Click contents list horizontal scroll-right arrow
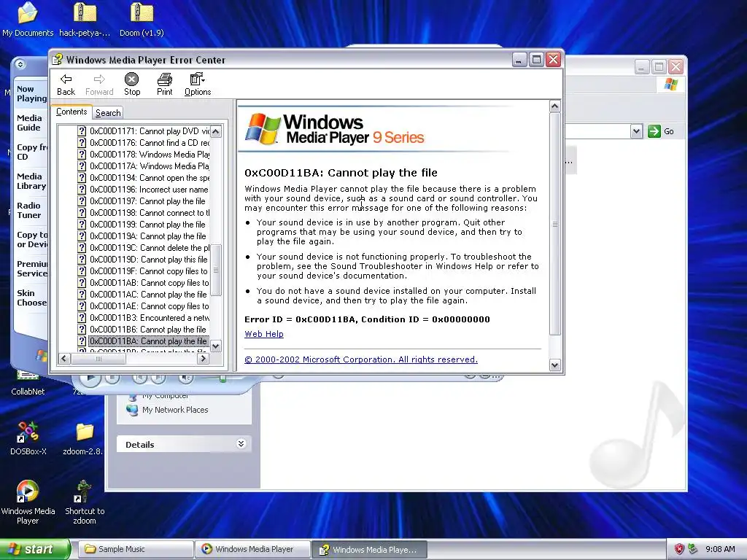747x560 pixels. [x=203, y=359]
